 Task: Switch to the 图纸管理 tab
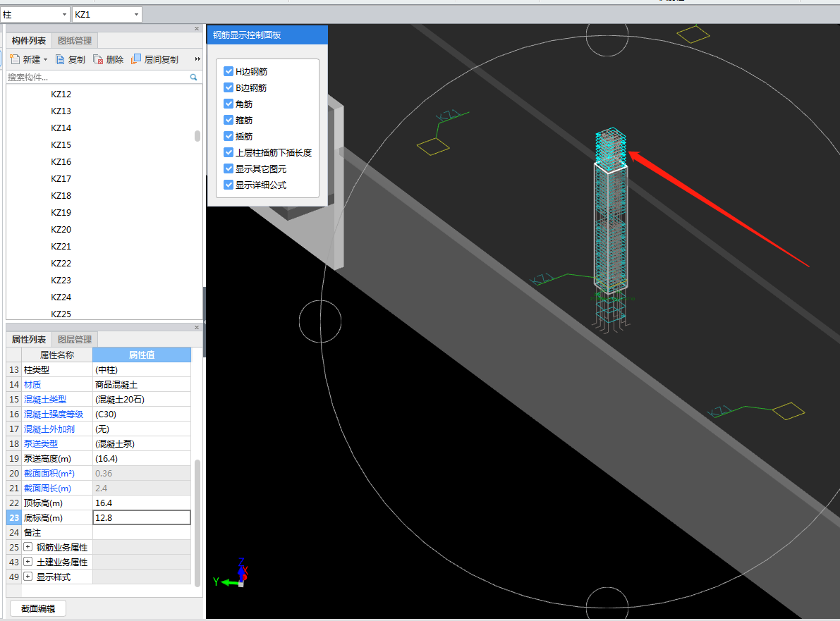click(x=75, y=41)
